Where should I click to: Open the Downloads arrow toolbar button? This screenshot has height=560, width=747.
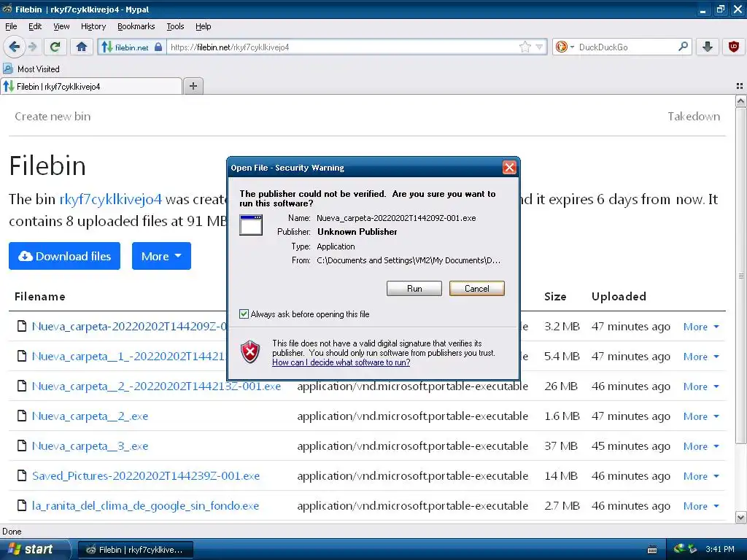point(708,47)
